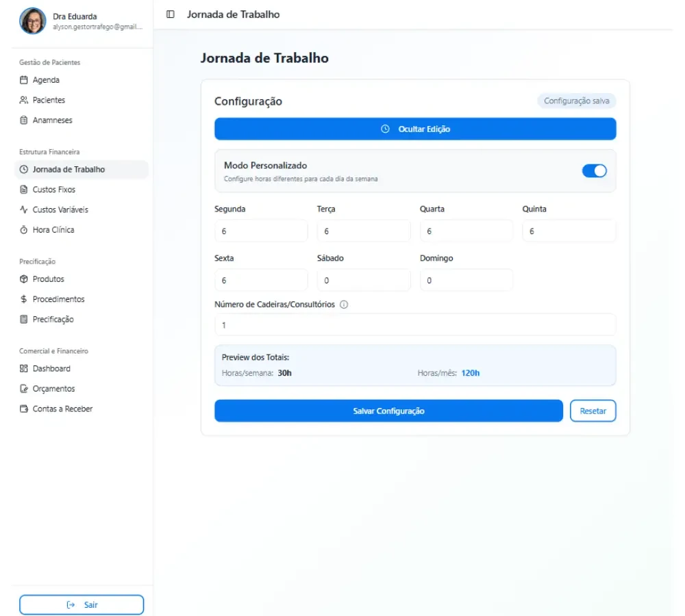
Task: Open Produtos via its box icon
Action: [x=23, y=279]
